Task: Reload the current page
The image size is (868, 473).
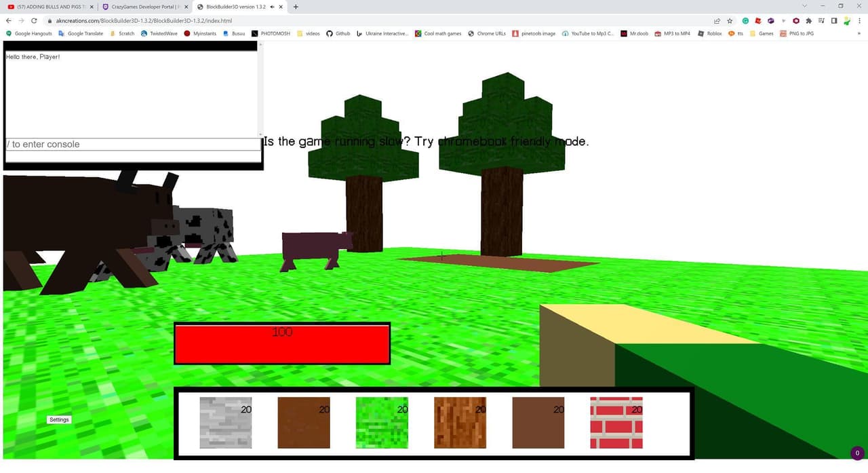Action: tap(34, 20)
